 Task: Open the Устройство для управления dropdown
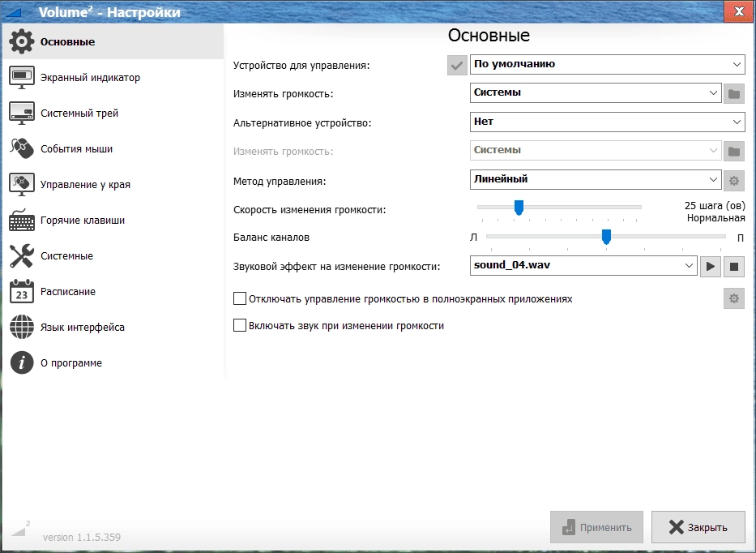(x=608, y=64)
